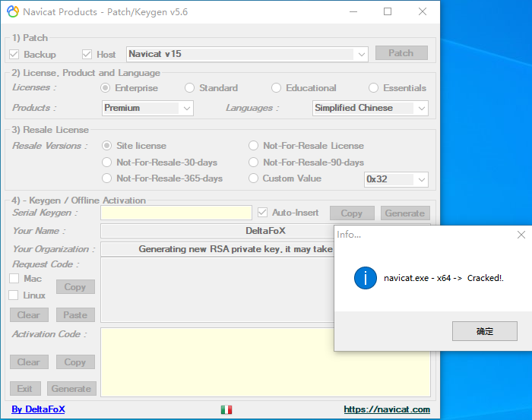Click Copy under Request Code

pyautogui.click(x=75, y=287)
